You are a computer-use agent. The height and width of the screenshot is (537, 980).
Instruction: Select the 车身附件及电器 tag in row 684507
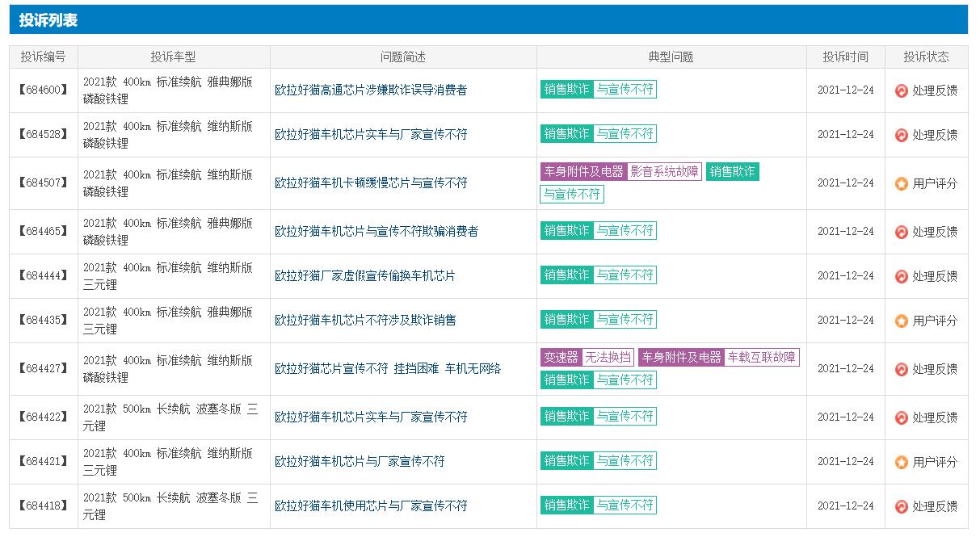point(583,172)
